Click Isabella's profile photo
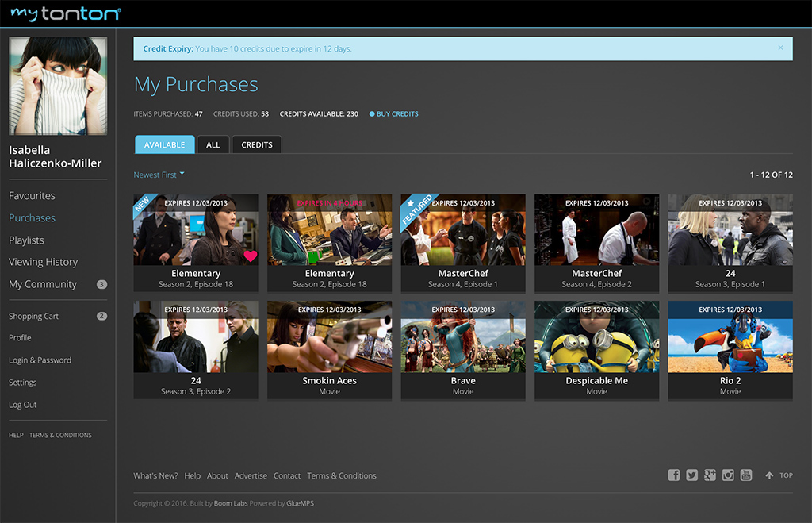The width and height of the screenshot is (812, 523). click(58, 86)
